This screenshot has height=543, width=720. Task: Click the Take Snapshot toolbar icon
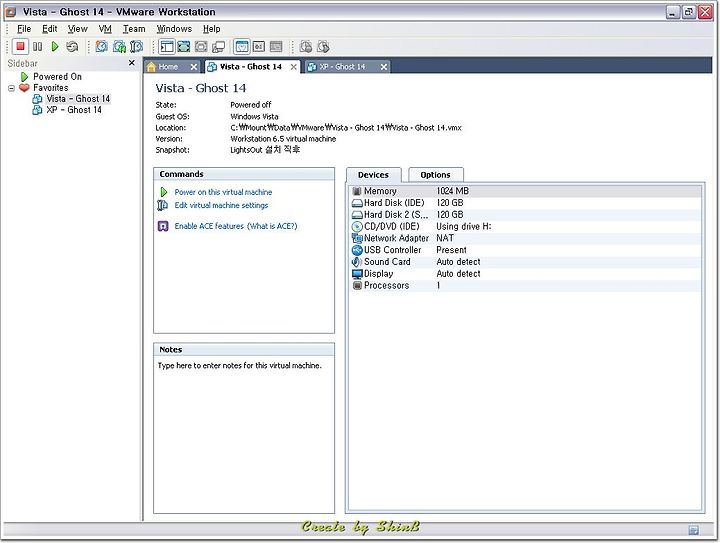[101, 47]
